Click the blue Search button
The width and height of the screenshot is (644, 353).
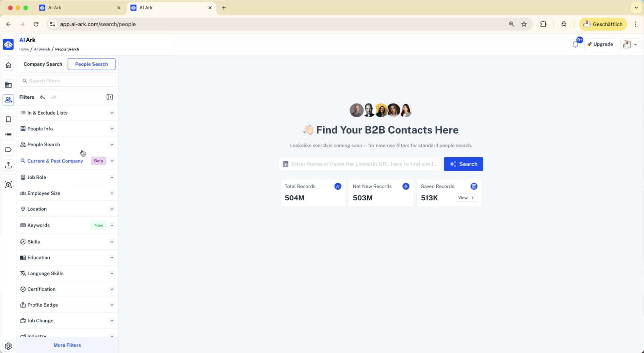tap(463, 164)
